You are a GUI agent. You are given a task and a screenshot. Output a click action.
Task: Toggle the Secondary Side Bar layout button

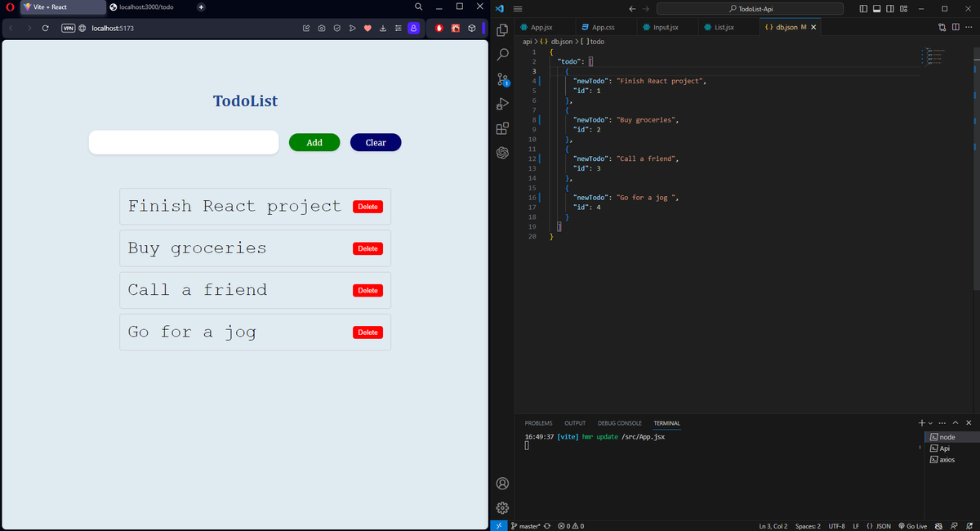pyautogui.click(x=890, y=8)
